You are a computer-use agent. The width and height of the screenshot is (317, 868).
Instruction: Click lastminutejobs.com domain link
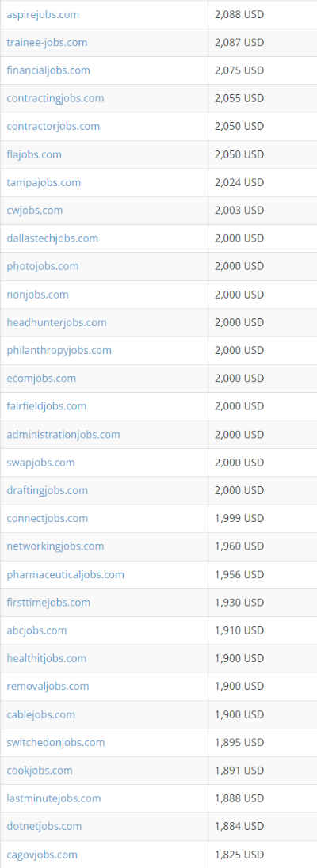[54, 799]
